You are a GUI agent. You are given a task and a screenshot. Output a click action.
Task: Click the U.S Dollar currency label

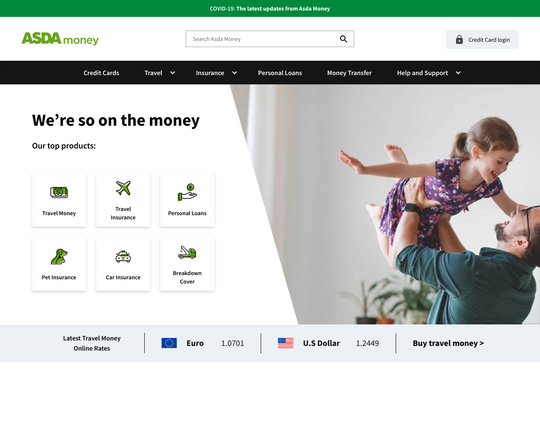pyautogui.click(x=321, y=343)
